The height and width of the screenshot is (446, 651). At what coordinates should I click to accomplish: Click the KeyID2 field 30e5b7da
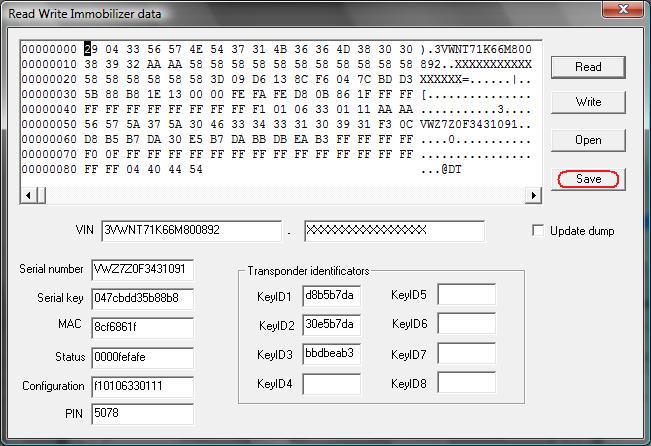(331, 324)
